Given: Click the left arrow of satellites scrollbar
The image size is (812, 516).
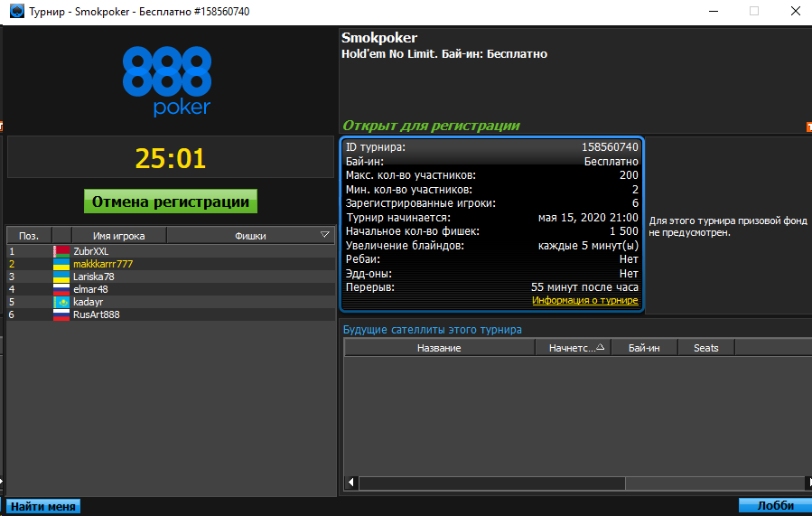Looking at the screenshot, I should tap(351, 483).
